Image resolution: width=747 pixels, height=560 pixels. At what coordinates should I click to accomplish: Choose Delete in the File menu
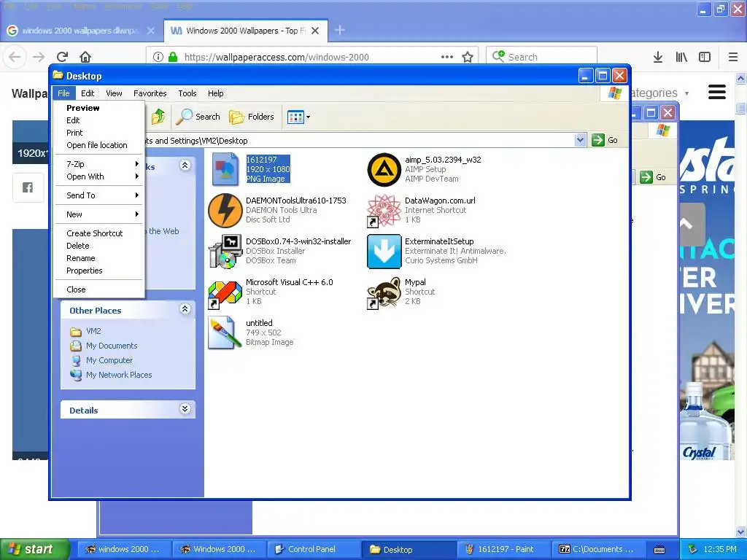[99, 246]
